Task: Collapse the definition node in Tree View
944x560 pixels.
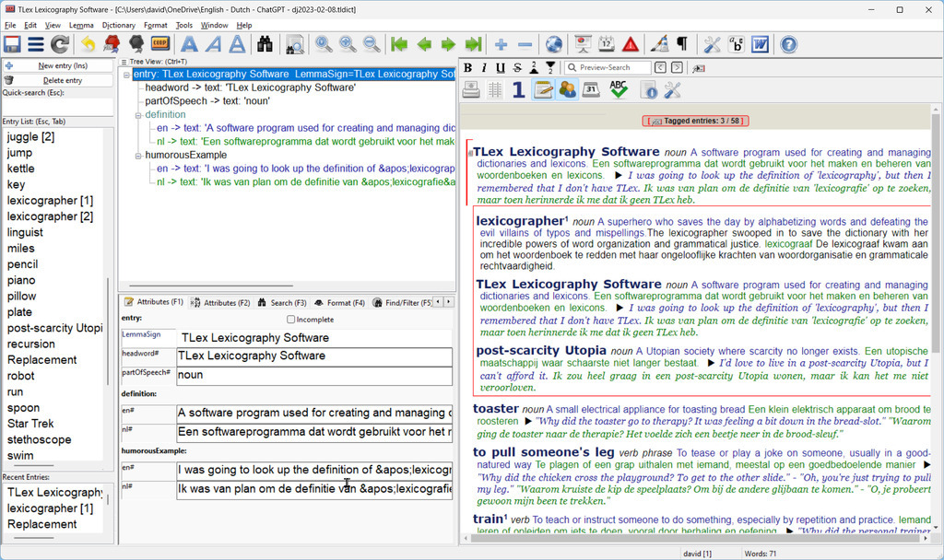Action: pyautogui.click(x=138, y=115)
